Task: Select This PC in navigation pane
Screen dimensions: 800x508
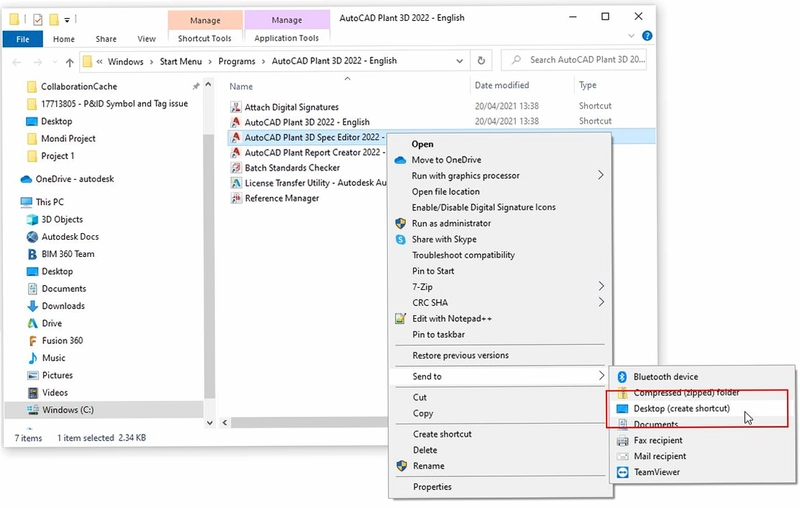Action: tap(49, 202)
